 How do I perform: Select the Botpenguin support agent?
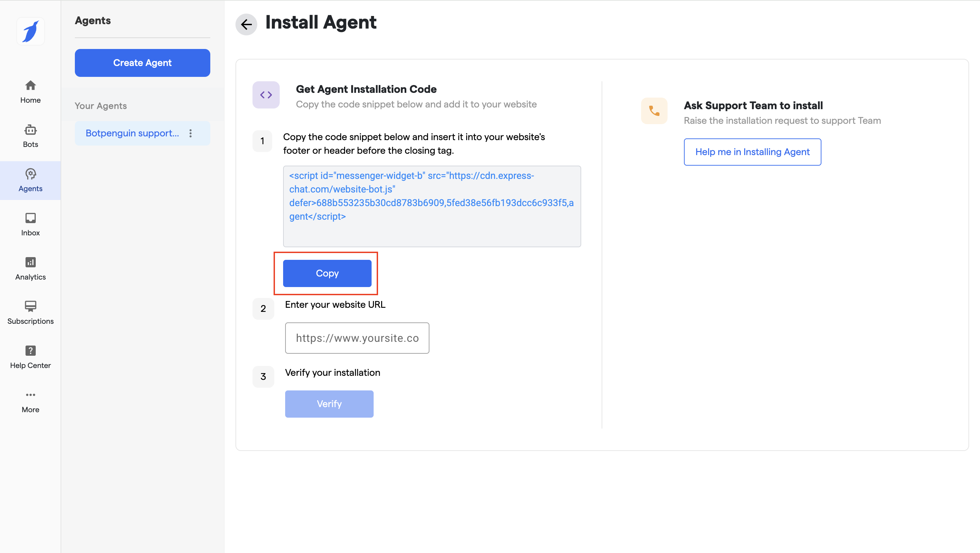point(132,133)
